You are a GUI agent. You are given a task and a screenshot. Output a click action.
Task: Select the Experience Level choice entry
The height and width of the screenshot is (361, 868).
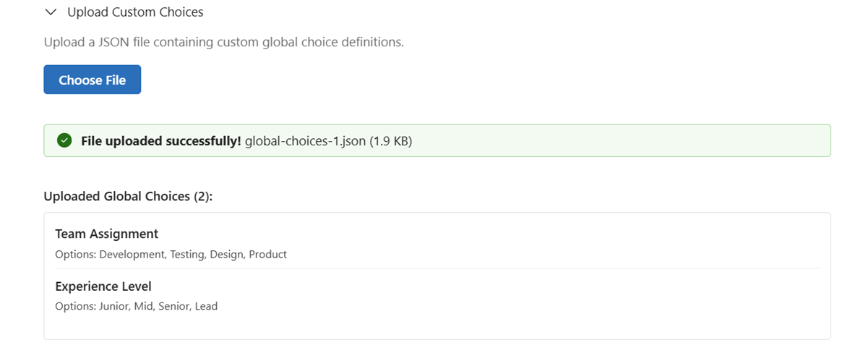(103, 286)
